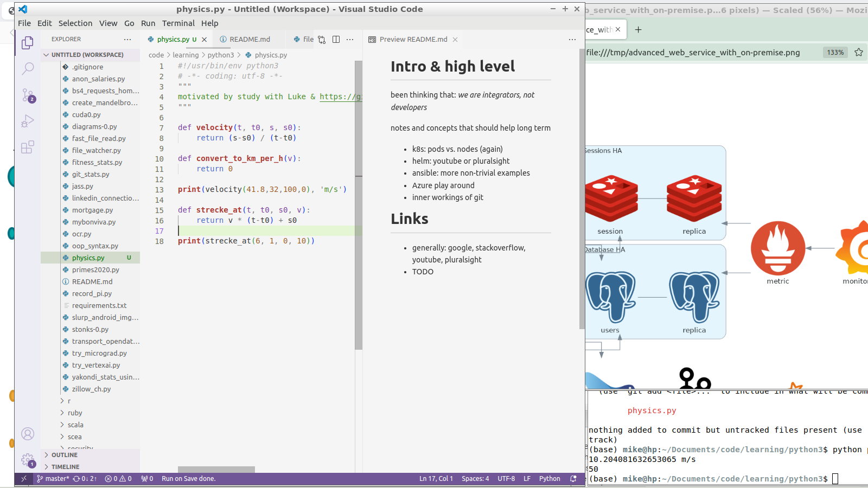Click the Accounts icon in activity bar

28,434
